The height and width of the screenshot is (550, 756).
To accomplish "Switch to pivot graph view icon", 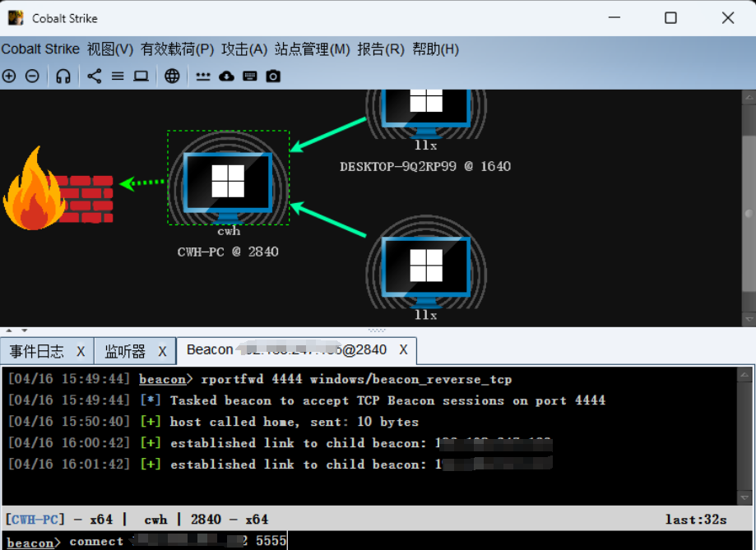I will pyautogui.click(x=94, y=76).
